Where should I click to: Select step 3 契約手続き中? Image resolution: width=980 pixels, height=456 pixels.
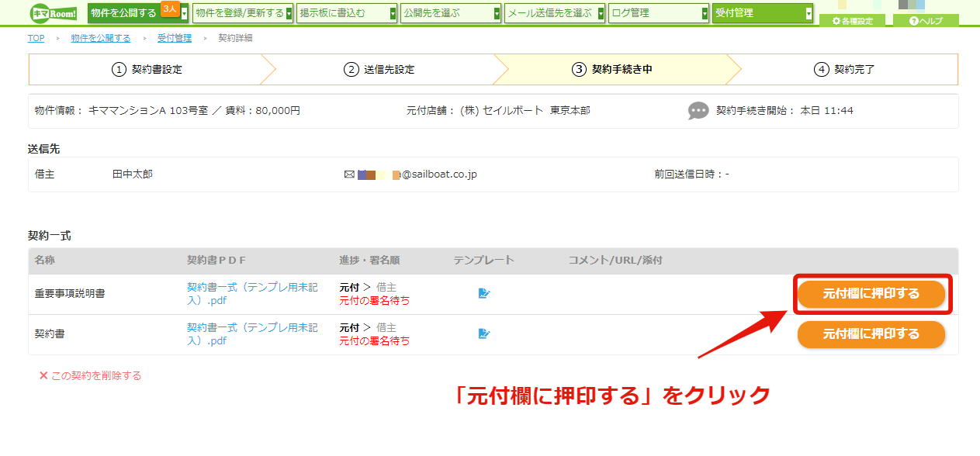coord(611,69)
